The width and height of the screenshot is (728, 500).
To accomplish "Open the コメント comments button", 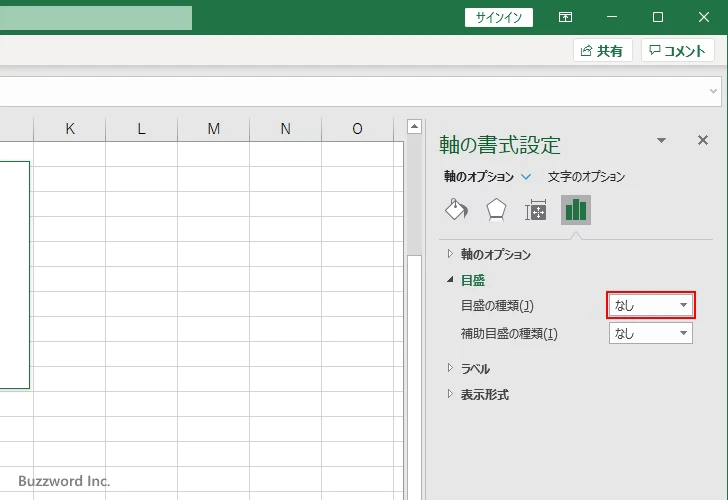I will coord(677,50).
